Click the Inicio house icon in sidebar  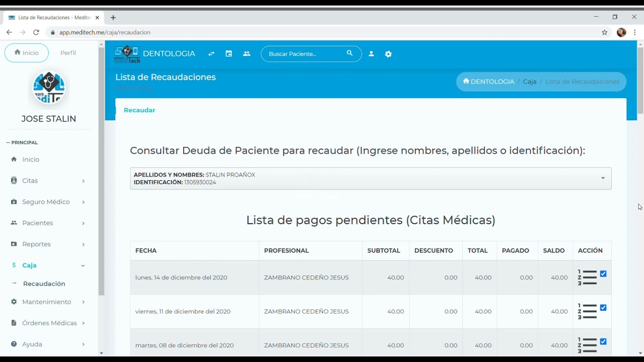tap(14, 159)
